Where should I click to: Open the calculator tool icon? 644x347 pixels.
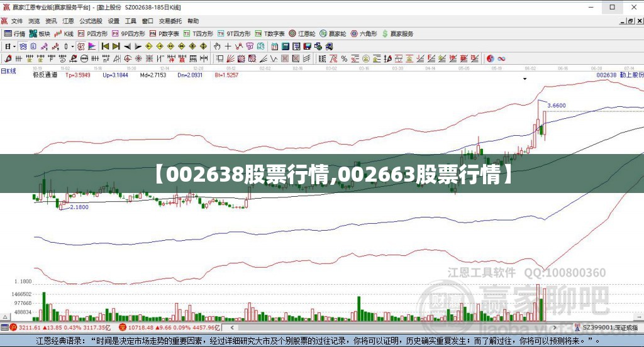[286, 47]
